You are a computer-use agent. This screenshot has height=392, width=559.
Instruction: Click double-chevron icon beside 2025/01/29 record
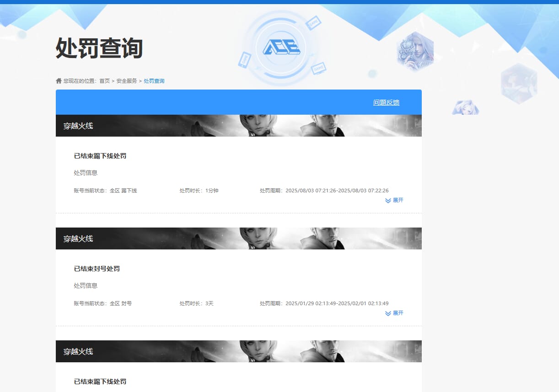388,313
